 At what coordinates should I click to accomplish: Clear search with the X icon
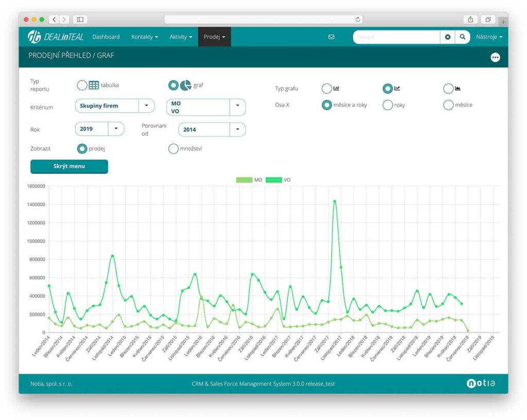pos(447,37)
